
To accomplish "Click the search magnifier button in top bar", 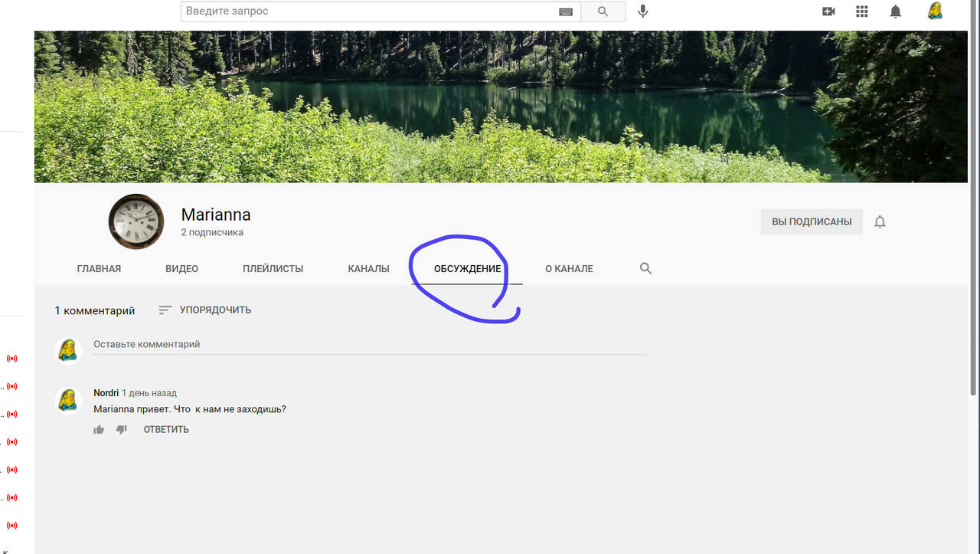I will (603, 11).
